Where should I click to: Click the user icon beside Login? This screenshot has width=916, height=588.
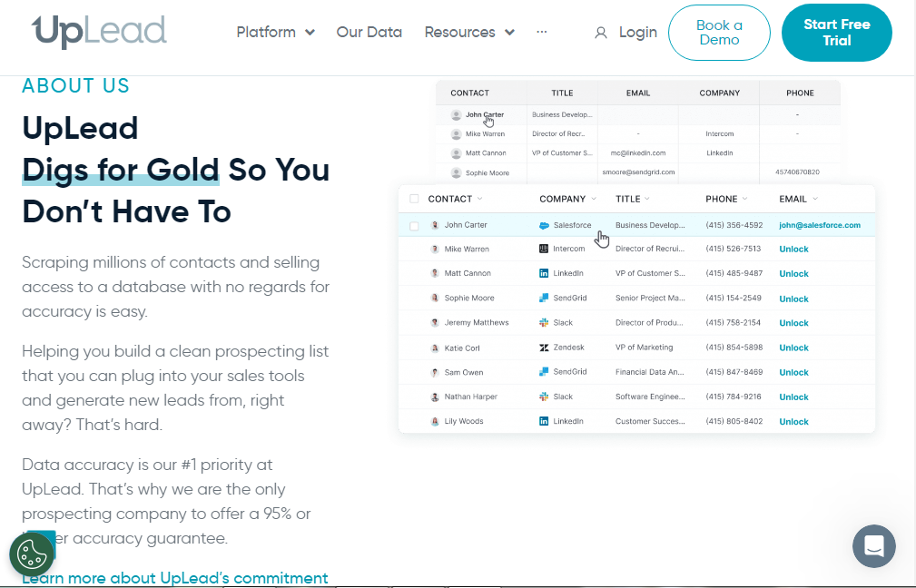(601, 33)
